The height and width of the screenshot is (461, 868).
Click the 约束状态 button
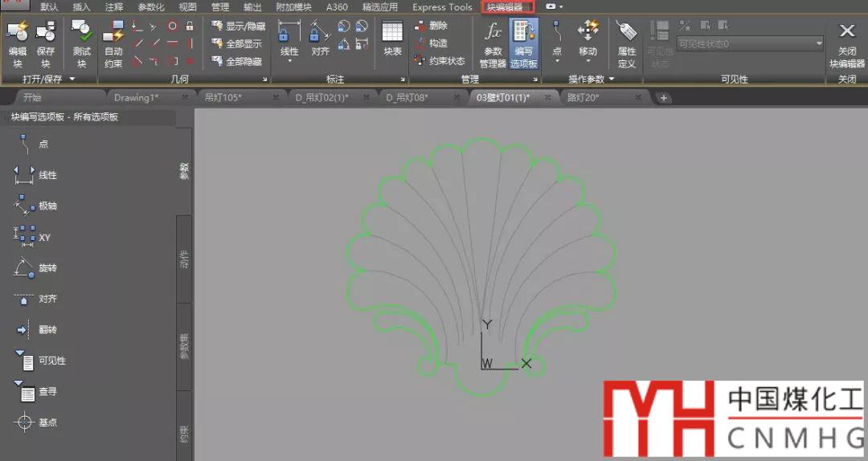click(440, 61)
